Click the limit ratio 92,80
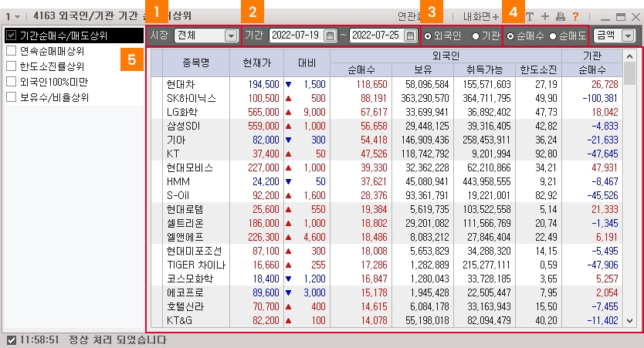The height and width of the screenshot is (348, 644). (x=546, y=154)
